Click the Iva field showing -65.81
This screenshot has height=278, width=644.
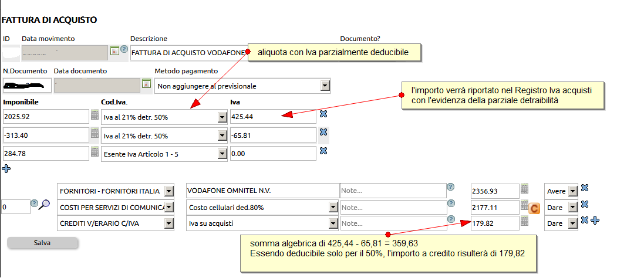(x=273, y=135)
